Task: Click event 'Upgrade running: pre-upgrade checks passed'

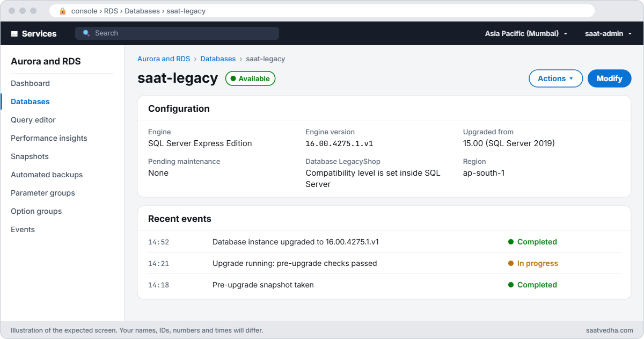Action: (x=295, y=263)
